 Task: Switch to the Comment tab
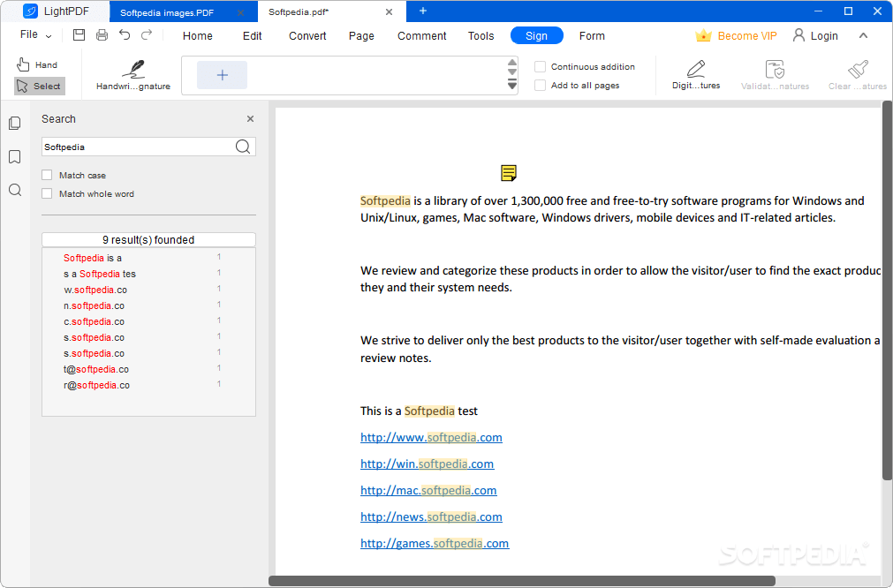tap(421, 36)
